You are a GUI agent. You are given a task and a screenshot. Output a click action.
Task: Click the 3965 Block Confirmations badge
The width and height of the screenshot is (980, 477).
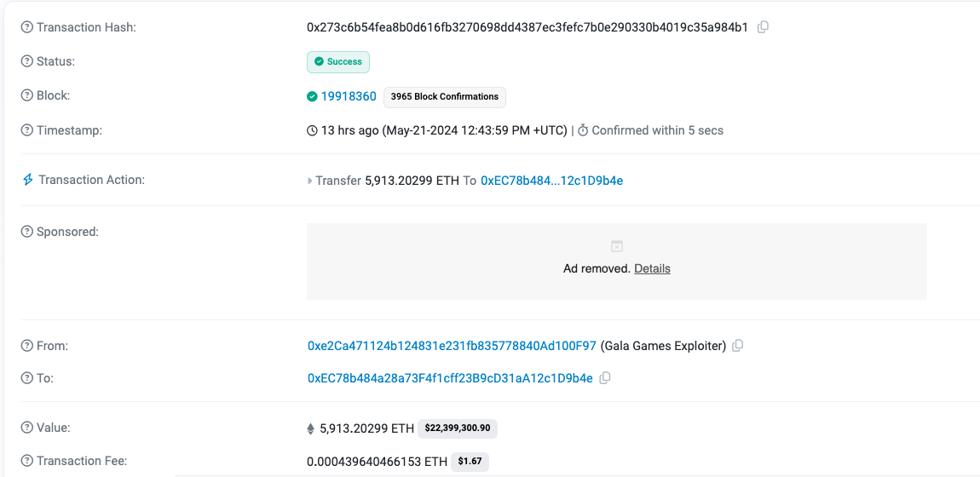(x=444, y=97)
